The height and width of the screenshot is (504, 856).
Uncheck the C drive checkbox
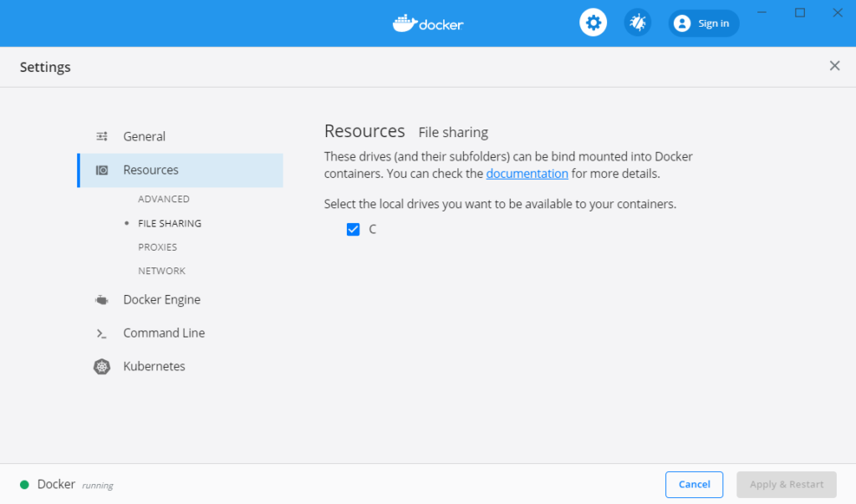(354, 229)
